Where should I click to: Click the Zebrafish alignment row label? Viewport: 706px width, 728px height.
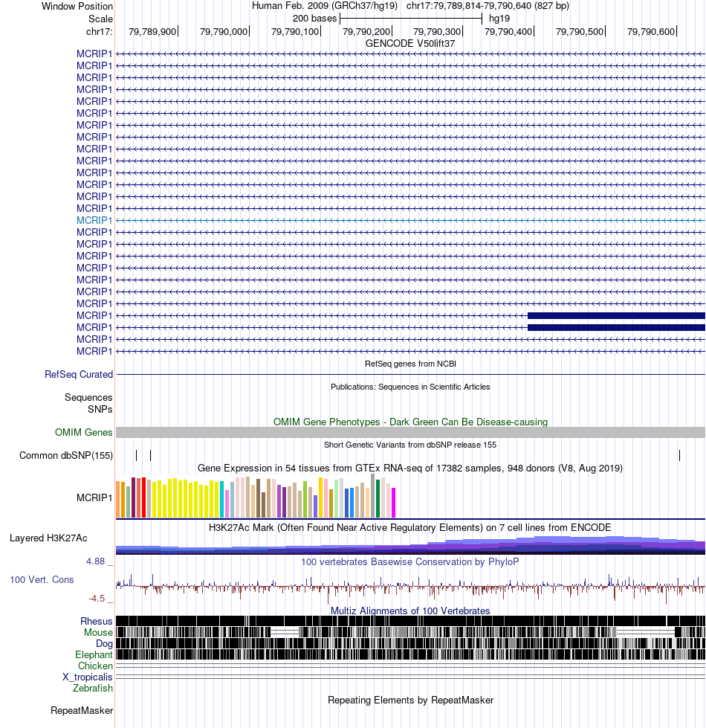[x=92, y=688]
